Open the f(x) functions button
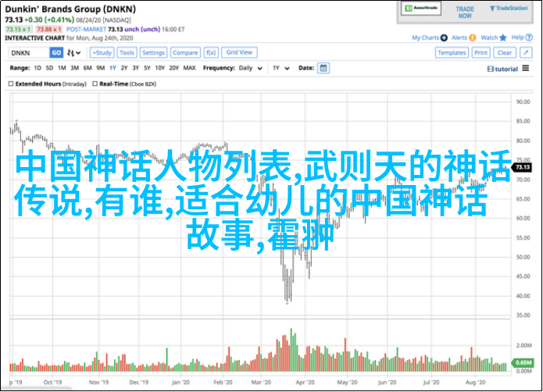The width and height of the screenshot is (543, 392). click(x=211, y=53)
